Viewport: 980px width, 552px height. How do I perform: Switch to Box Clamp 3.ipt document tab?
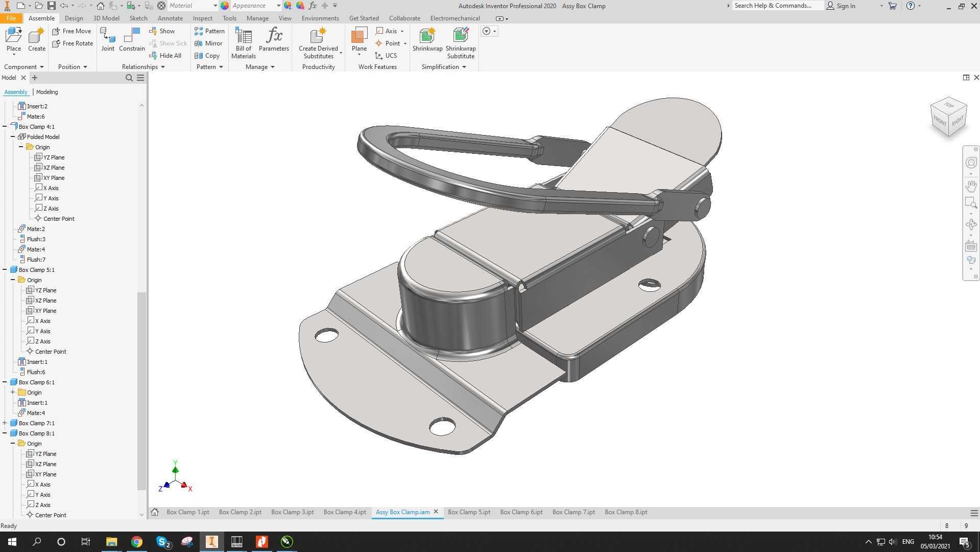[292, 512]
